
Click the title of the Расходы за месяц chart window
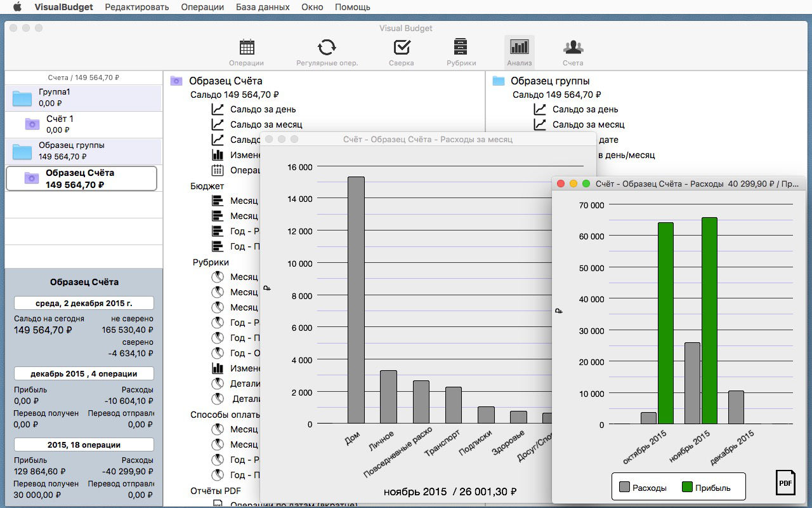pyautogui.click(x=428, y=139)
